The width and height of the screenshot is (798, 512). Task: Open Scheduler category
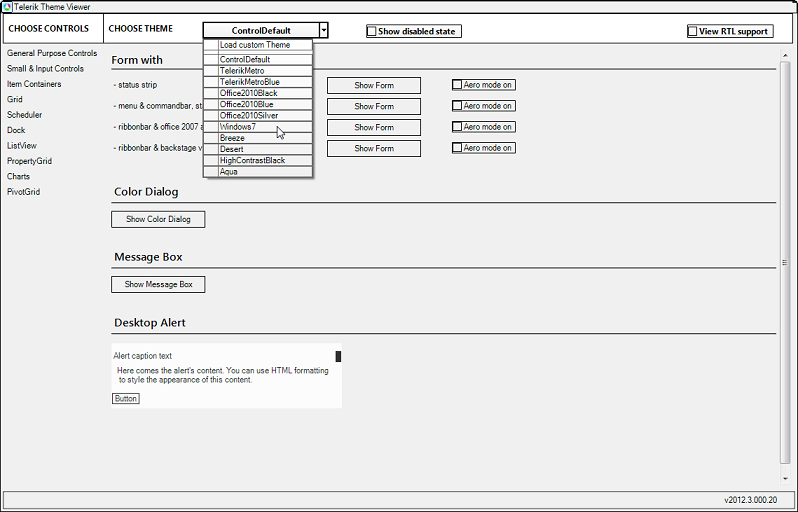coord(24,115)
